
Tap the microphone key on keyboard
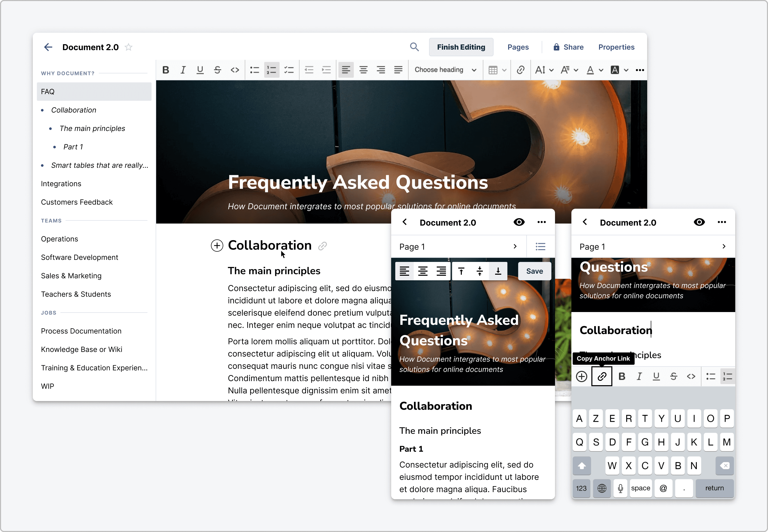point(620,488)
